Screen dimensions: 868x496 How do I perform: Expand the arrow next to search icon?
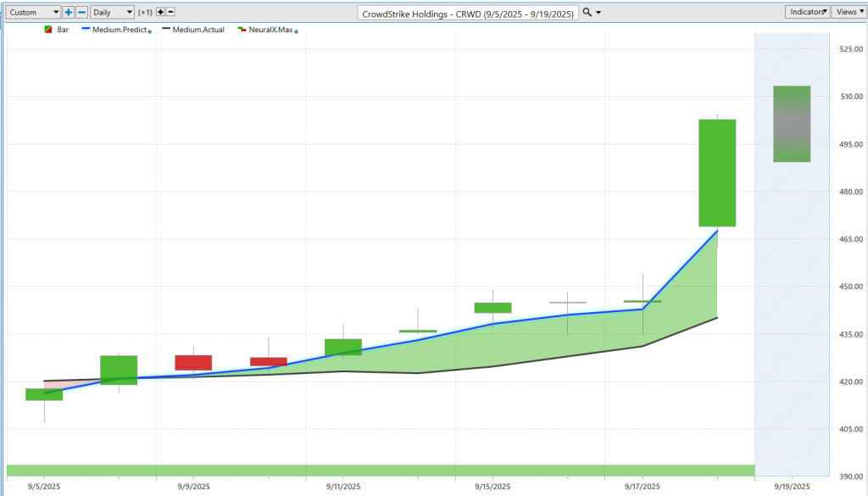pos(599,13)
